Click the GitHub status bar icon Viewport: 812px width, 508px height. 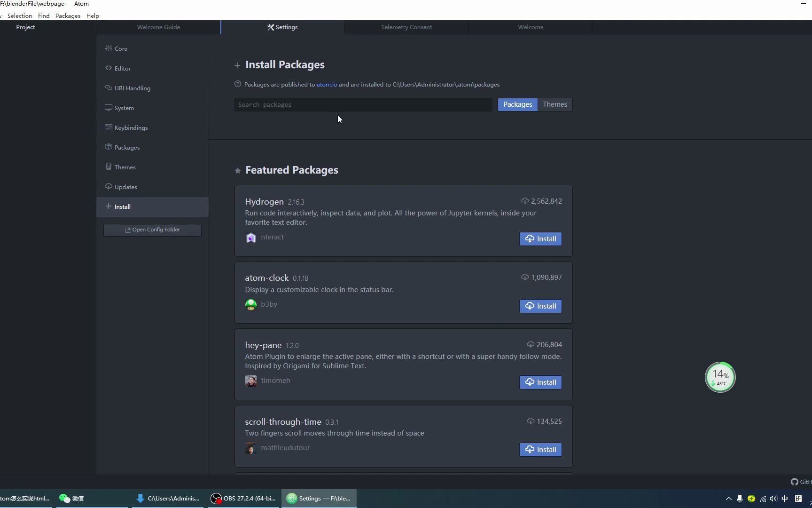795,482
